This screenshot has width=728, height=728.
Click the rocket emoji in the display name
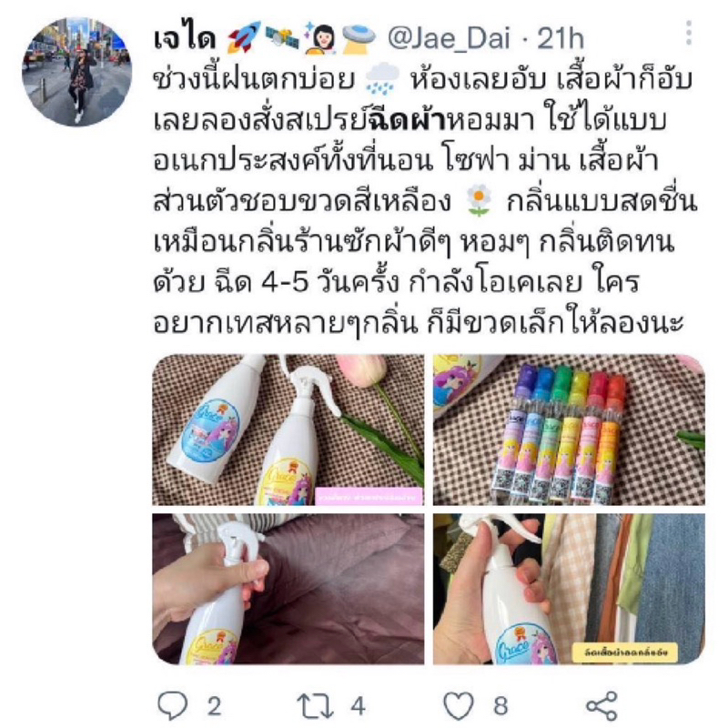point(244,37)
